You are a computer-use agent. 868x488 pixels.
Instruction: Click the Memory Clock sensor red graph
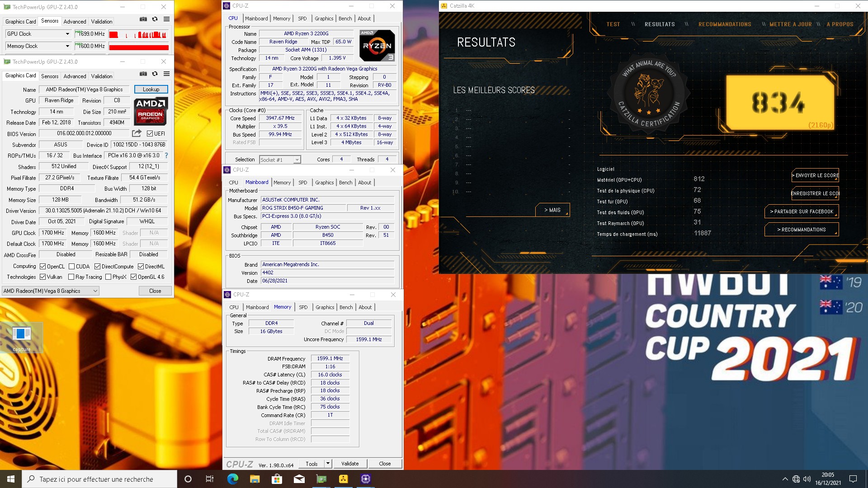coord(139,46)
